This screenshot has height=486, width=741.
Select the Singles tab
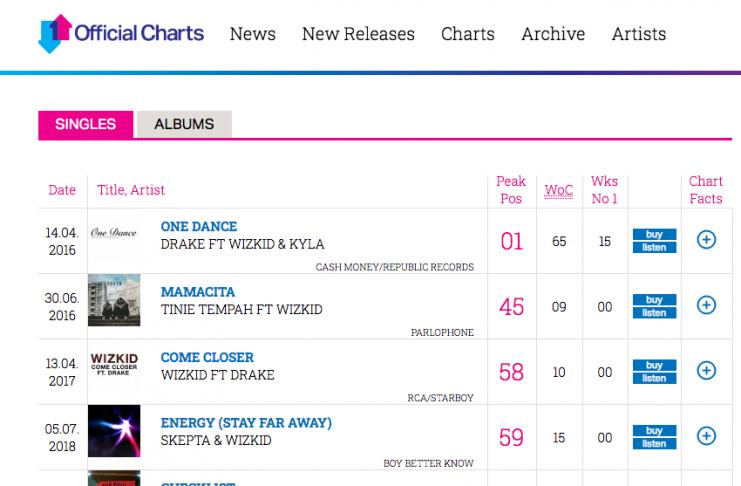click(86, 125)
